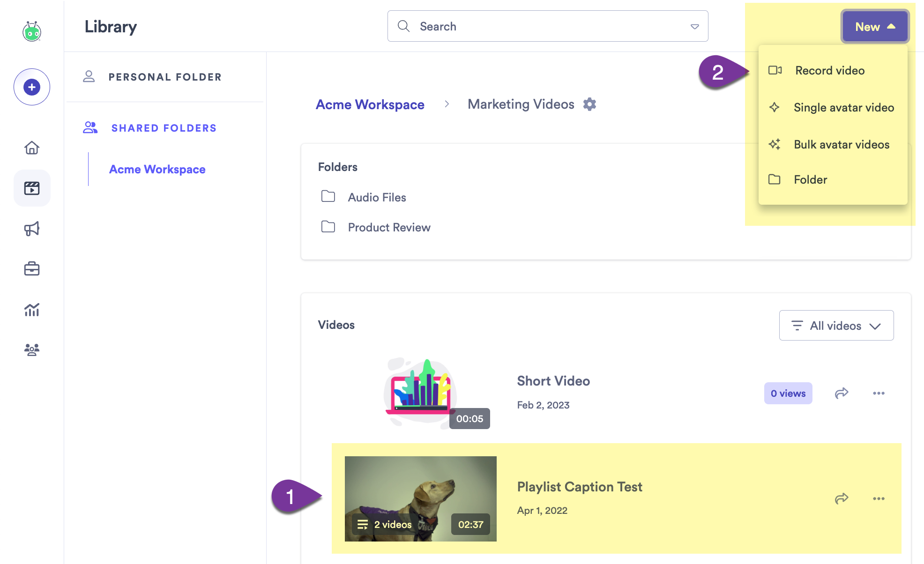Open the All videos filter dropdown

[x=836, y=326]
